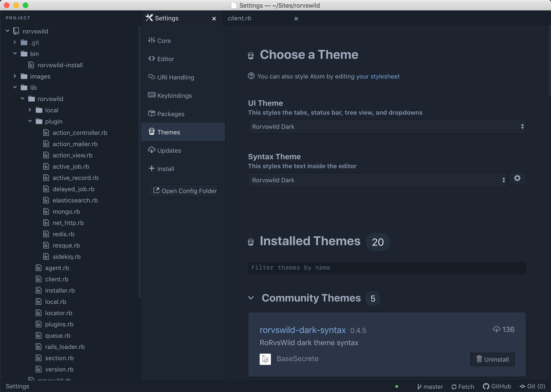The width and height of the screenshot is (551, 392).
Task: Open GitHub panel from status bar
Action: pyautogui.click(x=497, y=386)
